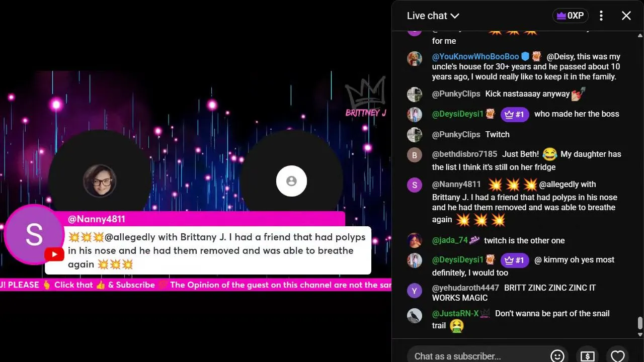
Task: Select the @bethdisbro7185 username
Action: coord(464,154)
